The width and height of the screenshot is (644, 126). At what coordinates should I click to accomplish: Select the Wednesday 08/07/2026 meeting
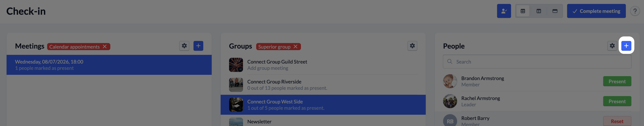point(109,65)
